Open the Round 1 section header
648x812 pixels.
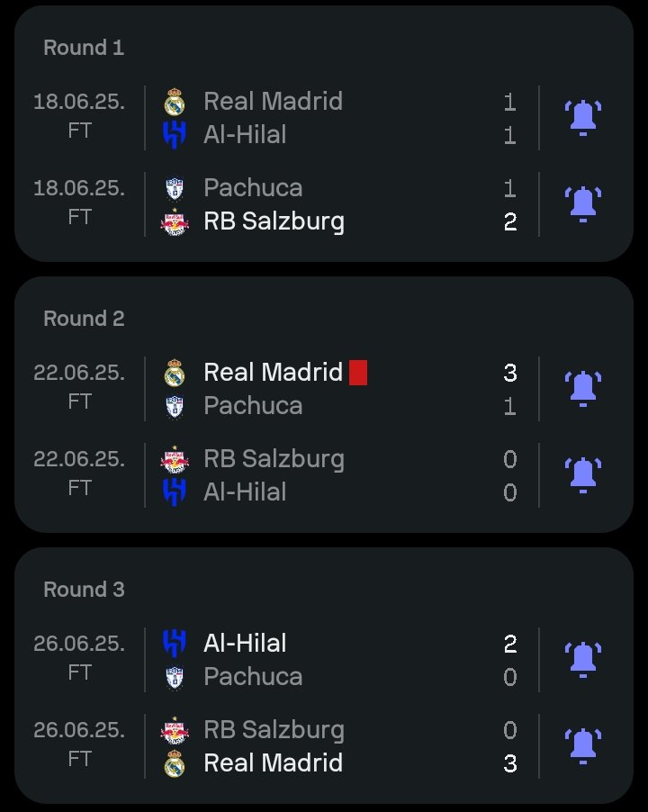tap(84, 48)
